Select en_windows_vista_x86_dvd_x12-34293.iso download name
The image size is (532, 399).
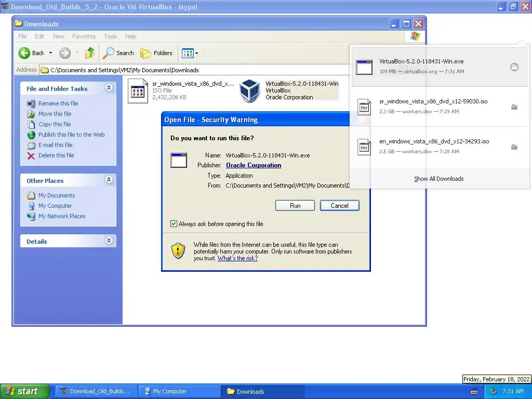pos(434,141)
